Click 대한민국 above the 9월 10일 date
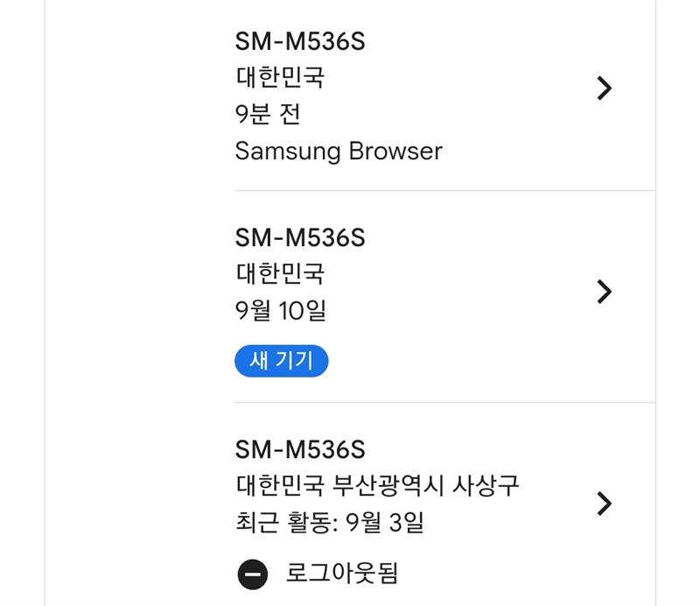Viewport: 700px width, 606px height. click(x=280, y=273)
